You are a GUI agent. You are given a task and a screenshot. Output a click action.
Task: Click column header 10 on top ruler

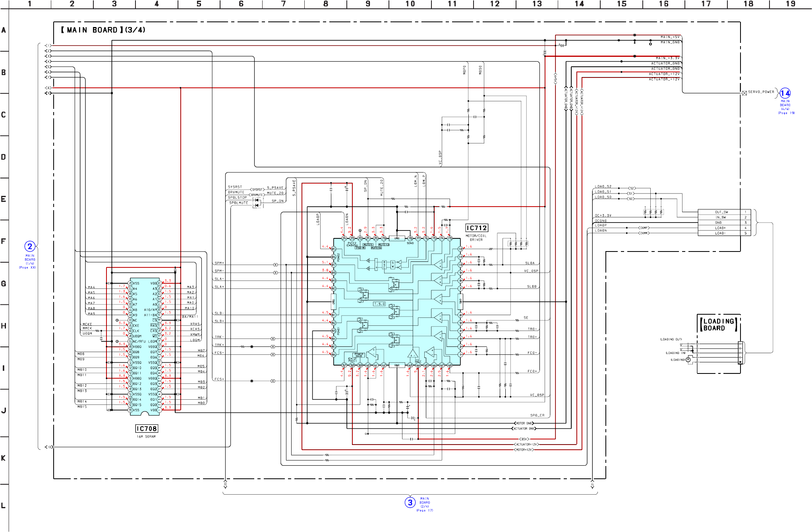tap(410, 4)
